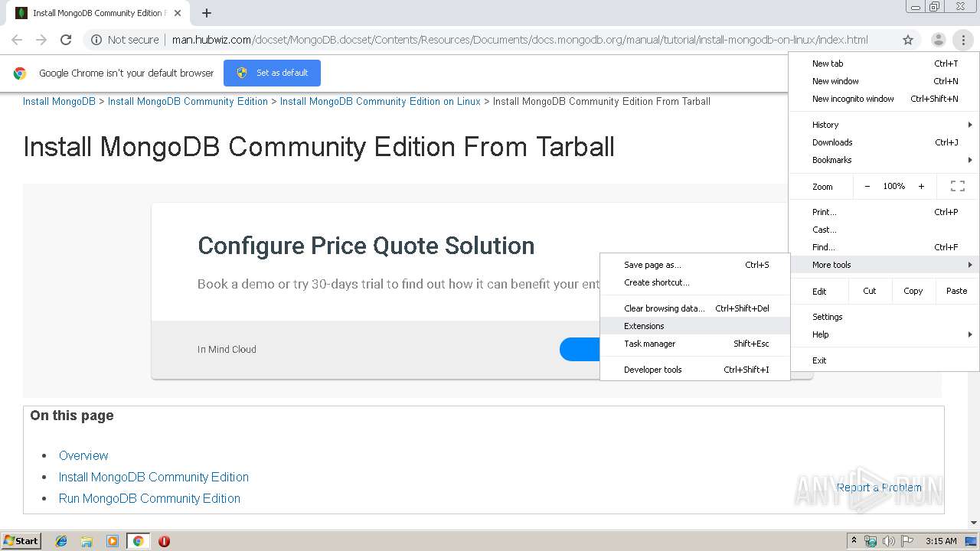980x551 pixels.
Task: Expand the Bookmarks submenu
Action: 884,160
